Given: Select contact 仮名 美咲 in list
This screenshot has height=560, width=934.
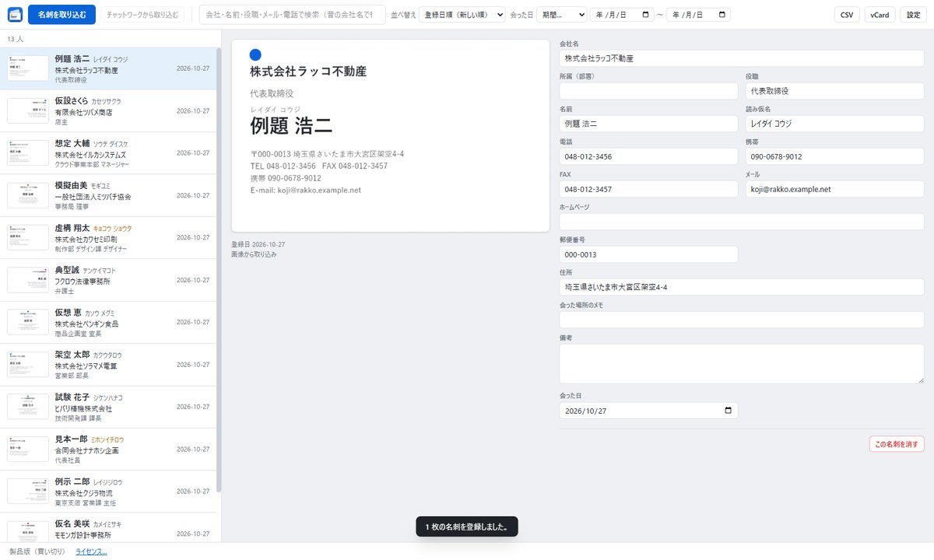Looking at the screenshot, I should pos(108,527).
